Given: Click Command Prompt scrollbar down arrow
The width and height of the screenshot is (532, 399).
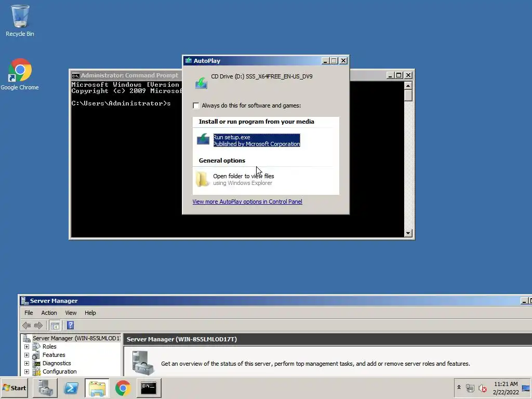Looking at the screenshot, I should (x=408, y=233).
